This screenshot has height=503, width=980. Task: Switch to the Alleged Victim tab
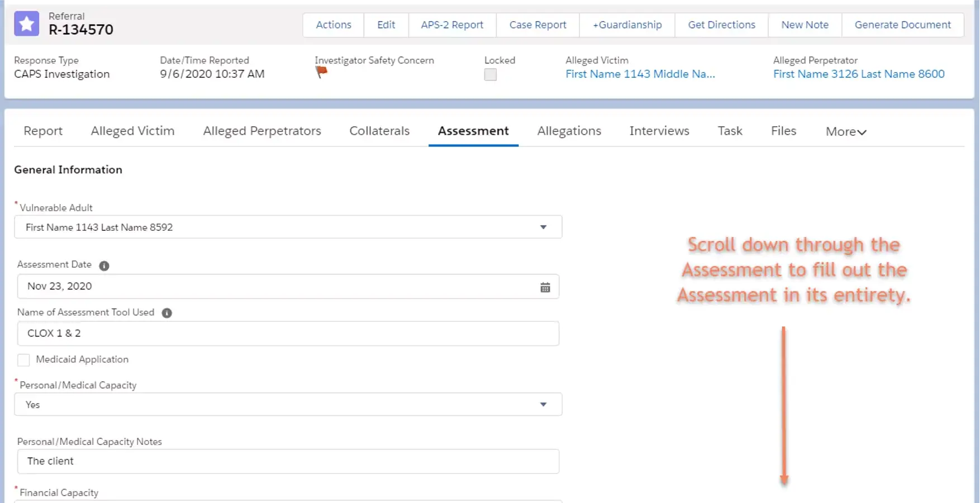pyautogui.click(x=133, y=131)
